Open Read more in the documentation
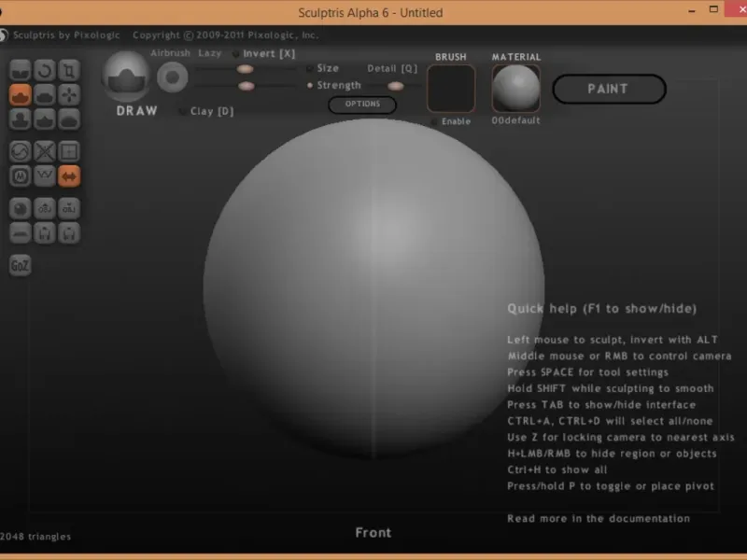The height and width of the screenshot is (560, 747). 599,519
